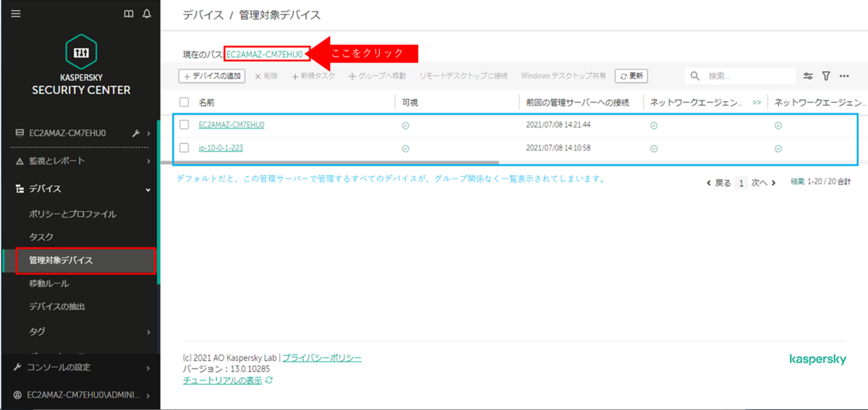Click last-column agent status for ip-10-0-1-223
The height and width of the screenshot is (410, 868).
(778, 148)
